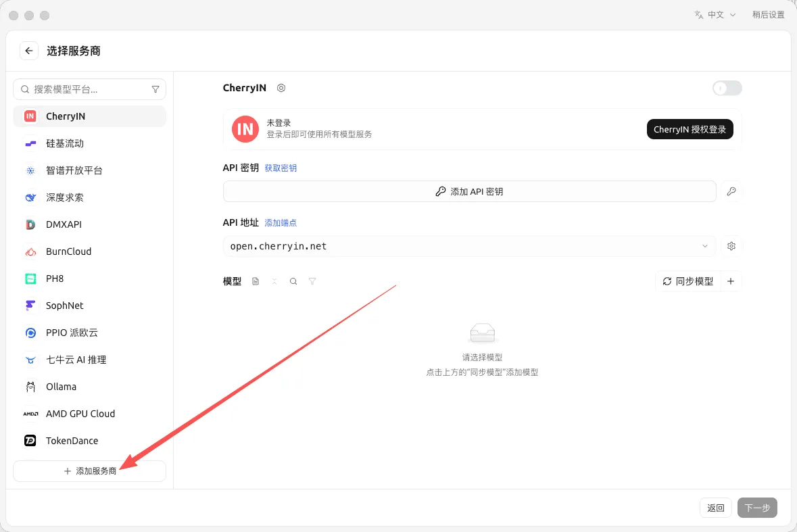
Task: Open the 中文 language dropdown
Action: coord(716,15)
